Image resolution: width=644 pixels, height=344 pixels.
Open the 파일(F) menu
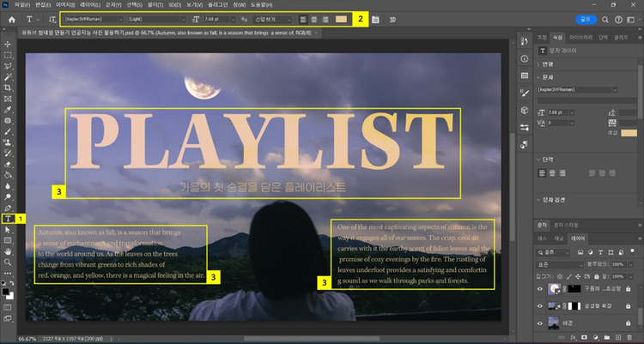[x=22, y=5]
